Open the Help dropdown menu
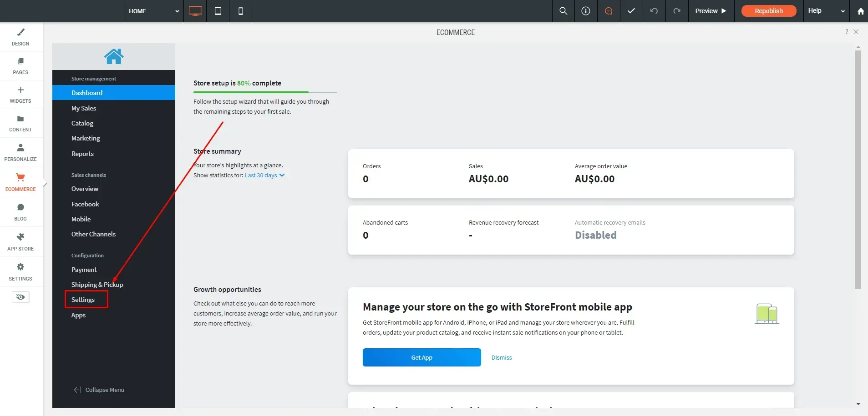This screenshot has width=868, height=416. (826, 11)
